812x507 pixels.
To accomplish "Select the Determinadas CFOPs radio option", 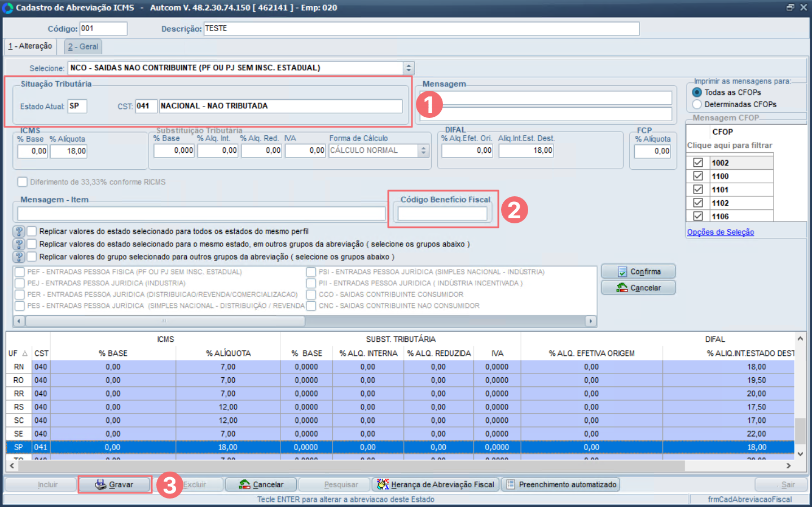I will [697, 104].
